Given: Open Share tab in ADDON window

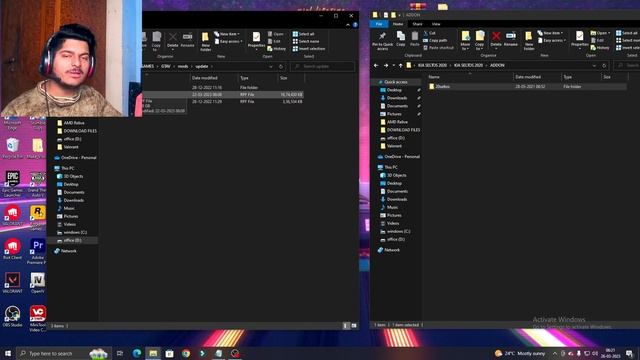Looking at the screenshot, I should click(417, 24).
